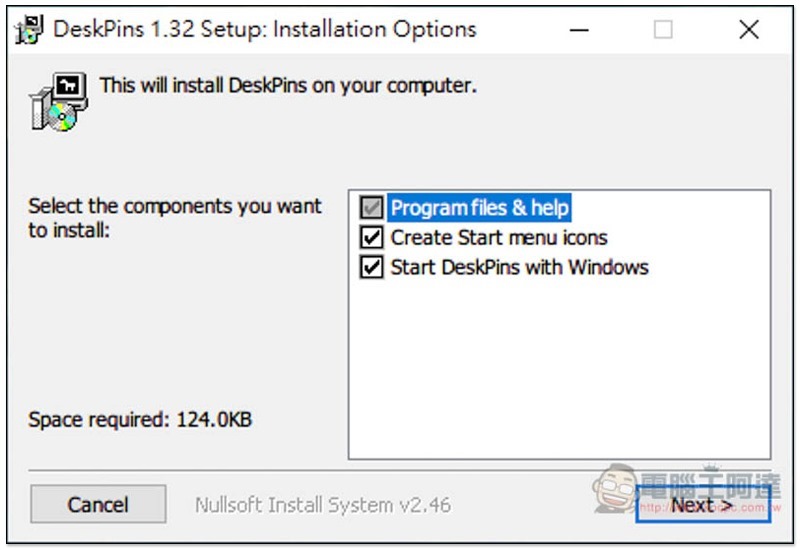This screenshot has height=550, width=800.
Task: Select the Program files & help component label
Action: click(479, 208)
